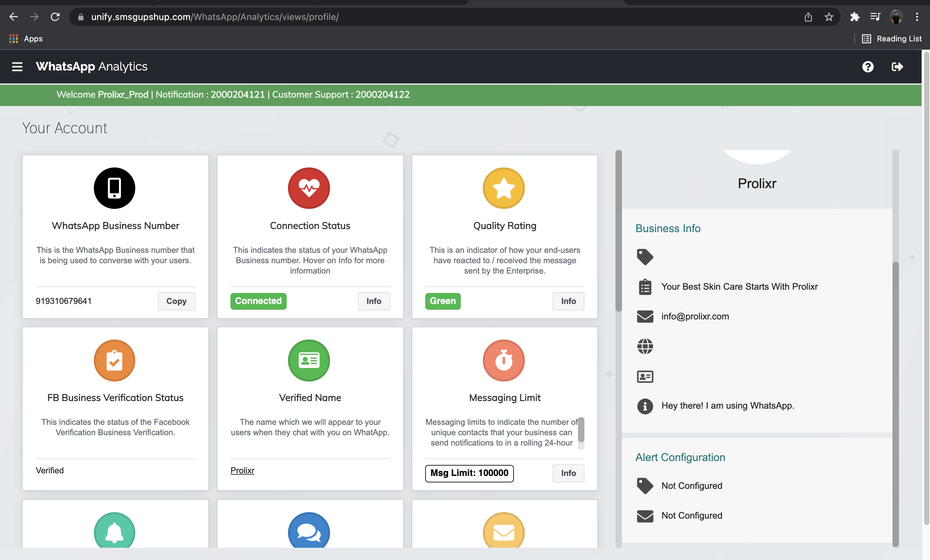Image resolution: width=930 pixels, height=560 pixels.
Task: Click the globe website icon in Business Info
Action: (x=645, y=346)
